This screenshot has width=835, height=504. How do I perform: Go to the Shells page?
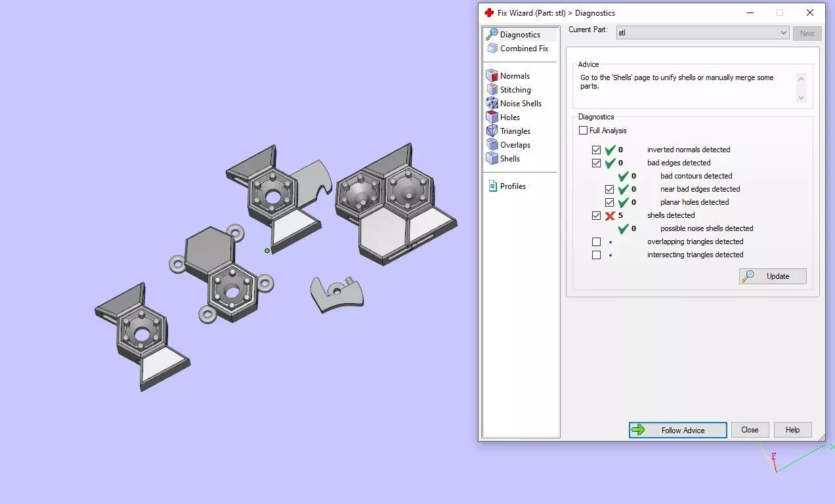(x=509, y=159)
